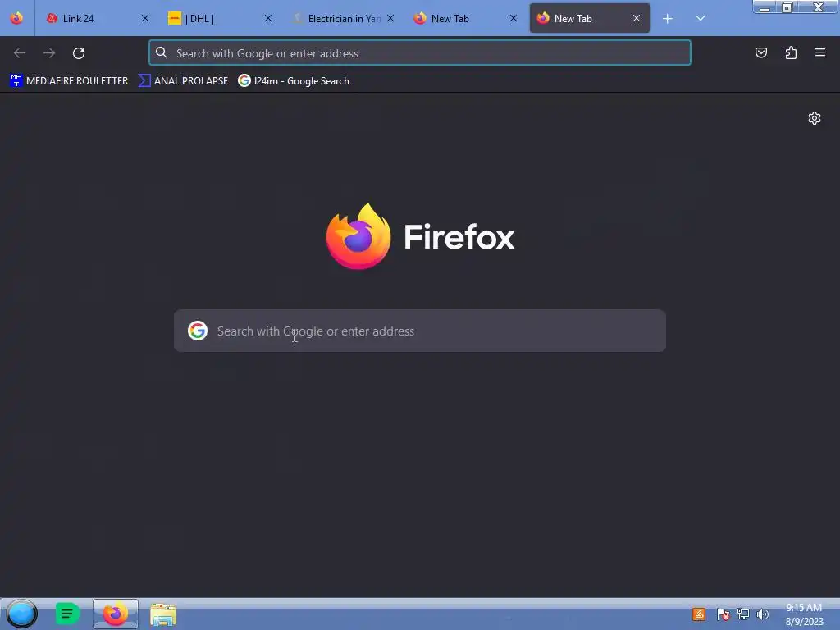Click the address bar search magnifier icon
This screenshot has width=840, height=630.
[162, 52]
